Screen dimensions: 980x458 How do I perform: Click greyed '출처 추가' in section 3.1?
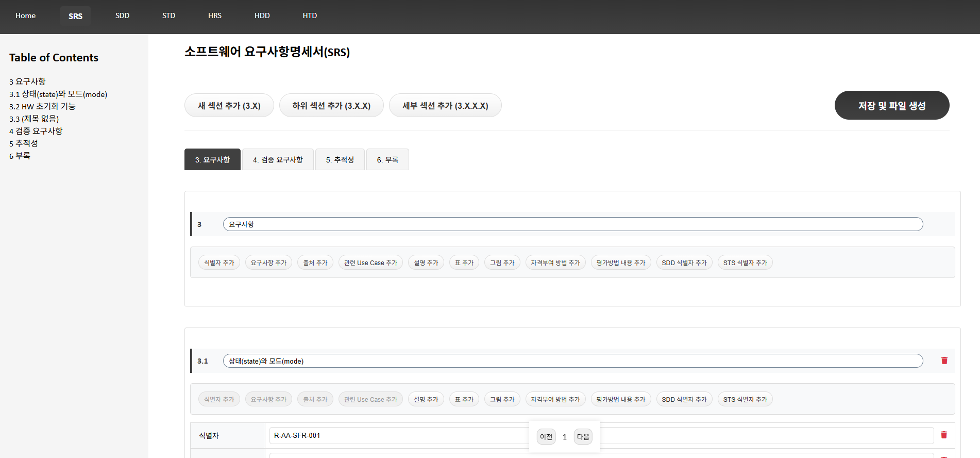tap(315, 399)
